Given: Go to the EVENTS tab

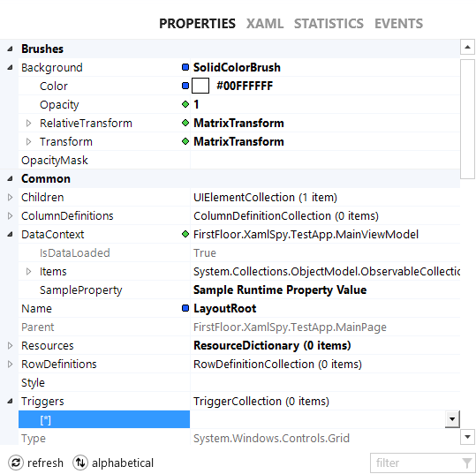Looking at the screenshot, I should [x=398, y=24].
